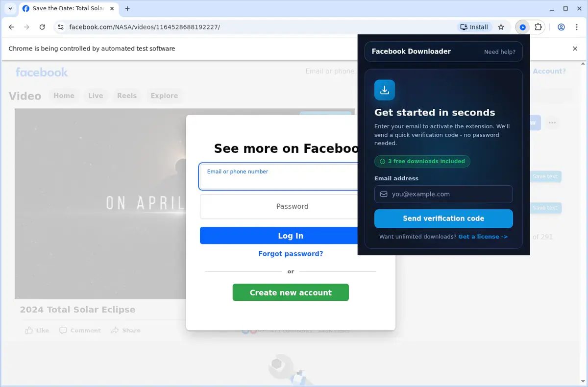Screen dimensions: 588x387
Task: Open the site information icon in address bar
Action: click(x=60, y=27)
